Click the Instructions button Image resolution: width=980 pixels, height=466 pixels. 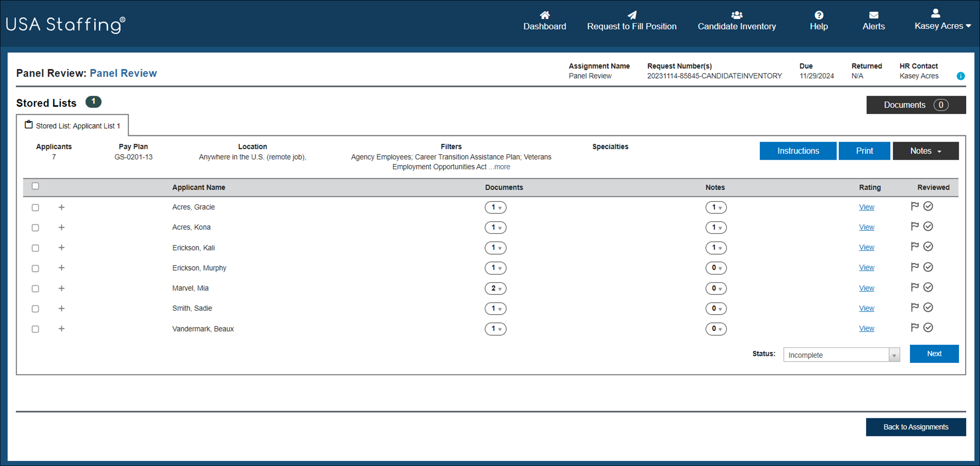[797, 150]
